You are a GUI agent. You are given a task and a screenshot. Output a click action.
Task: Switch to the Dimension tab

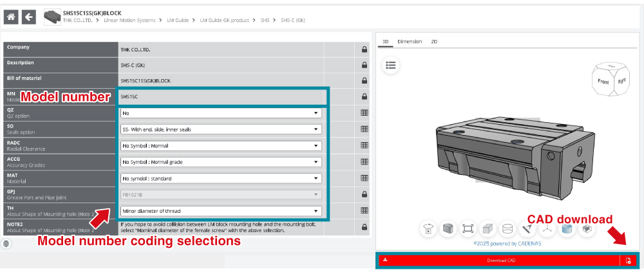(x=410, y=41)
